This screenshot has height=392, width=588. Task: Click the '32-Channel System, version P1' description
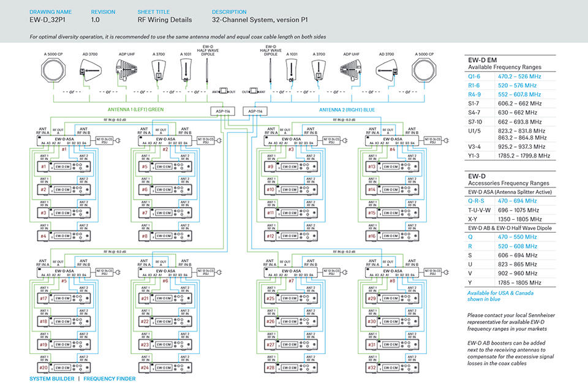pos(260,20)
